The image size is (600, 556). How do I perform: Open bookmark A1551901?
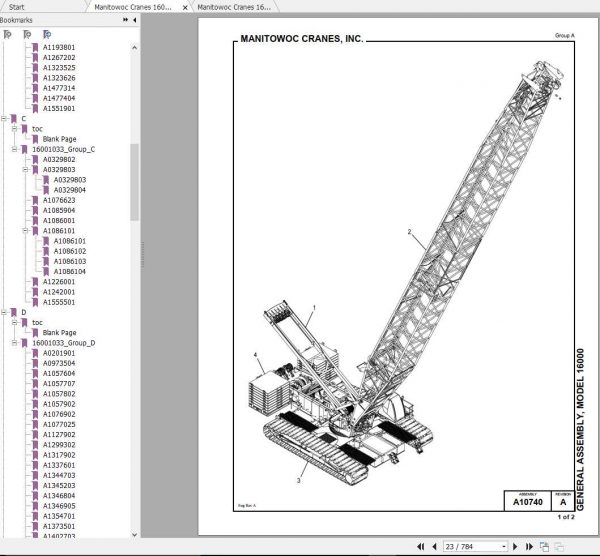click(x=59, y=108)
